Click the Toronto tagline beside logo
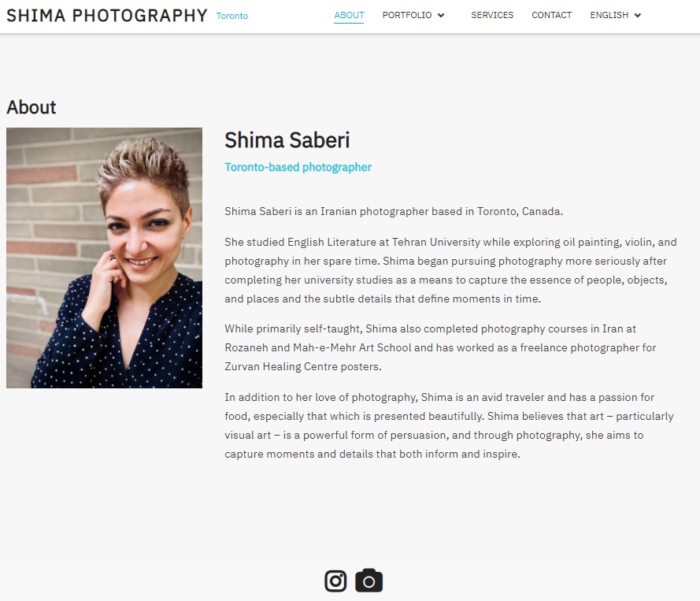The height and width of the screenshot is (601, 700). [232, 16]
